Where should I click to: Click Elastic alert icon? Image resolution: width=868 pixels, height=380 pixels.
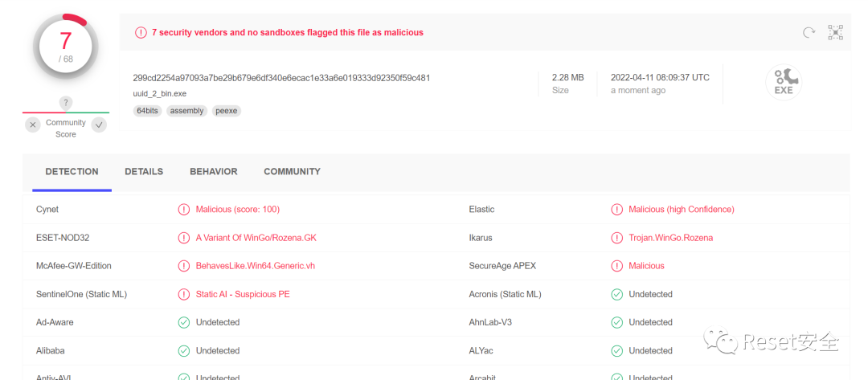[x=616, y=210]
